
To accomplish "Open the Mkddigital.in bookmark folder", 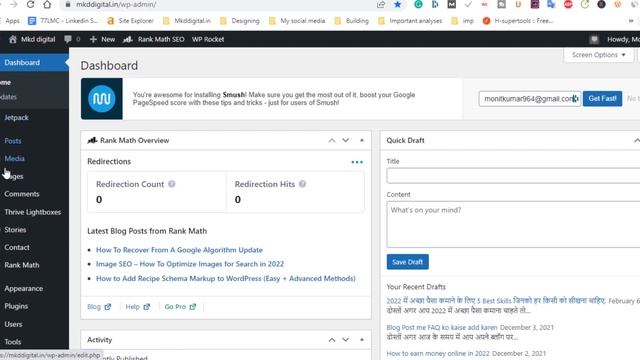I will click(x=187, y=20).
